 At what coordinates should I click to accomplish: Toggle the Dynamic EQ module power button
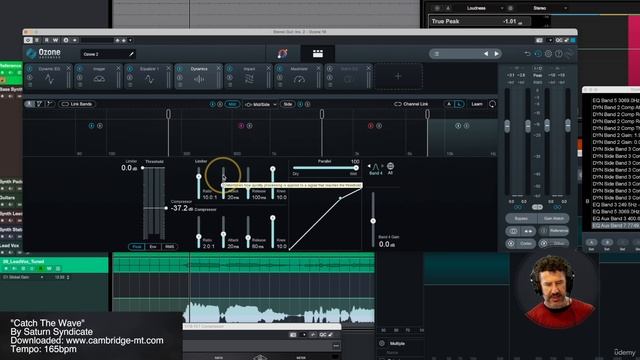pyautogui.click(x=29, y=69)
